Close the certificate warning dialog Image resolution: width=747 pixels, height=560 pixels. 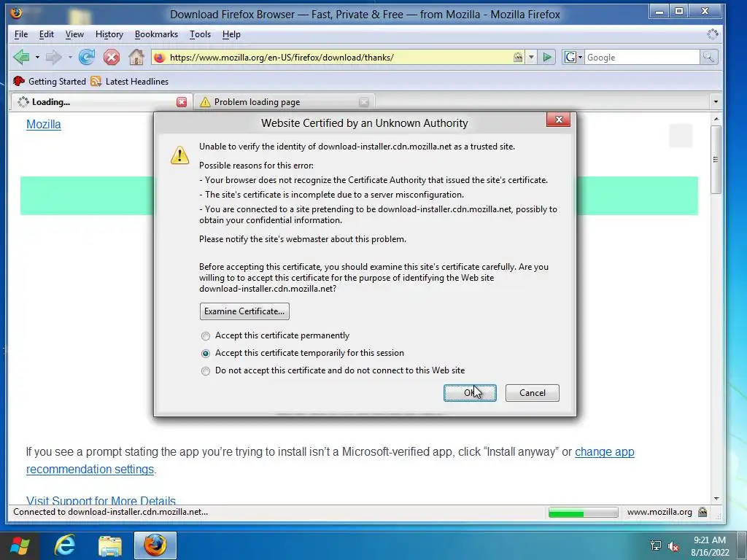point(558,120)
